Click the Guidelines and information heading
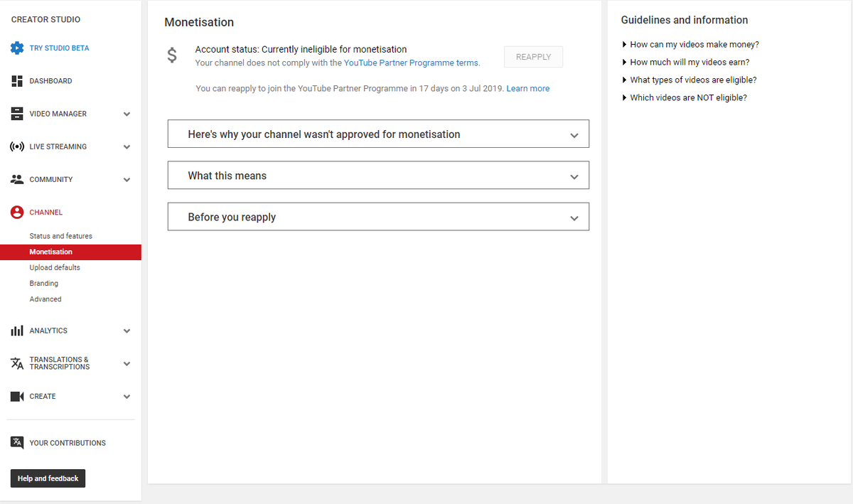This screenshot has height=504, width=853. (x=685, y=20)
